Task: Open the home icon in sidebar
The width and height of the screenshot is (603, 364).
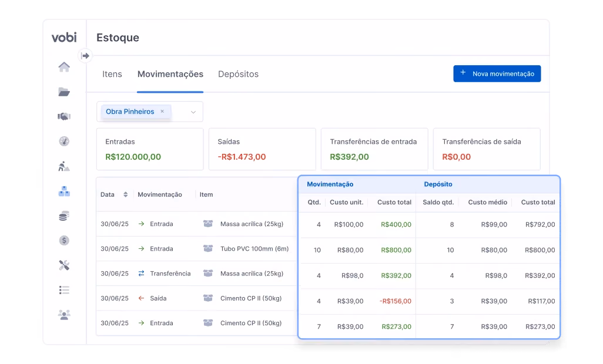Action: [64, 67]
